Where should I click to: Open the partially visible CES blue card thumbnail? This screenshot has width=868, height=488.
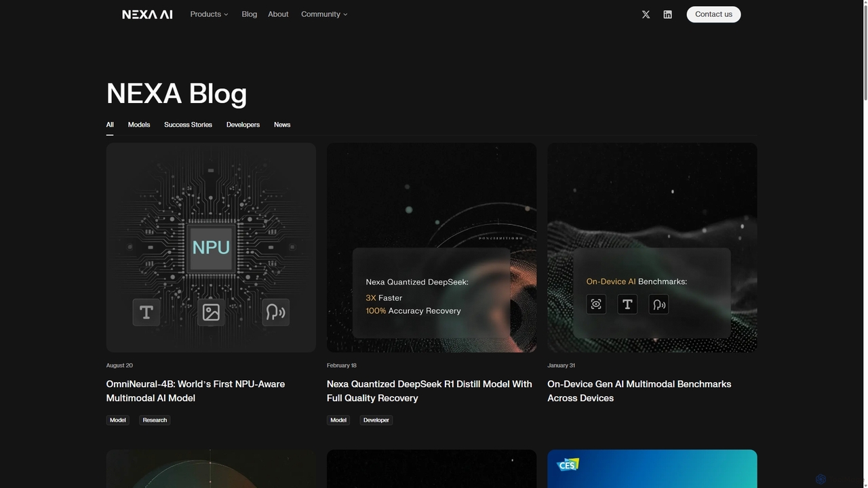tap(652, 469)
